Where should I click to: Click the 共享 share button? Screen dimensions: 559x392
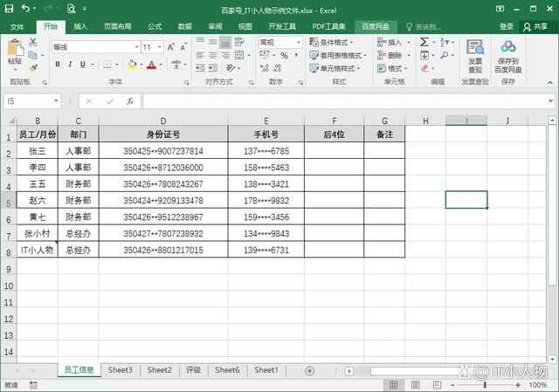pos(535,27)
